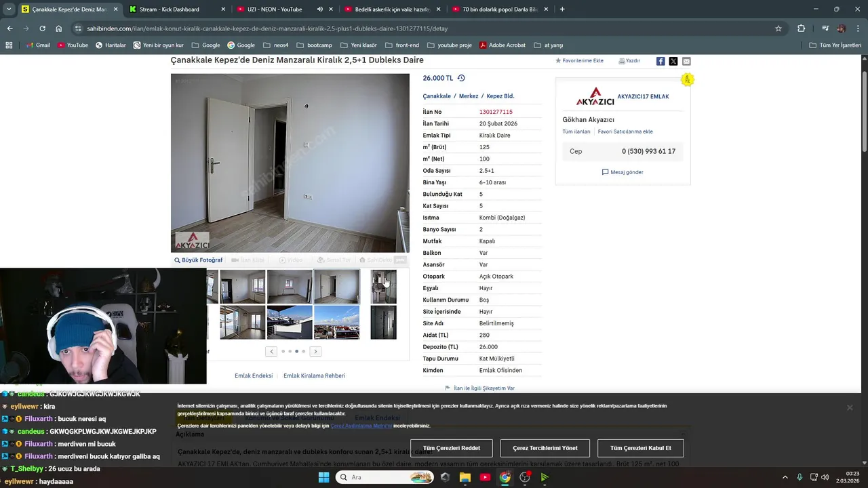
Task: Open the Emlak Endeksi link
Action: tap(254, 375)
